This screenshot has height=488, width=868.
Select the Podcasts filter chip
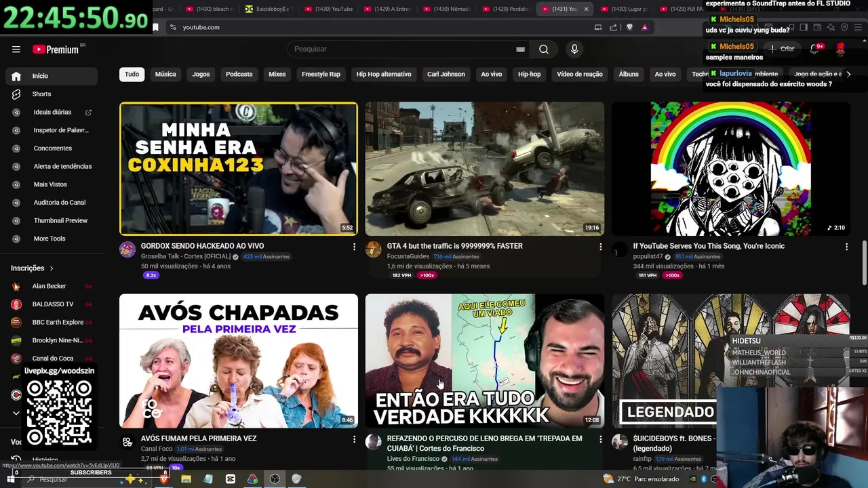pyautogui.click(x=239, y=75)
